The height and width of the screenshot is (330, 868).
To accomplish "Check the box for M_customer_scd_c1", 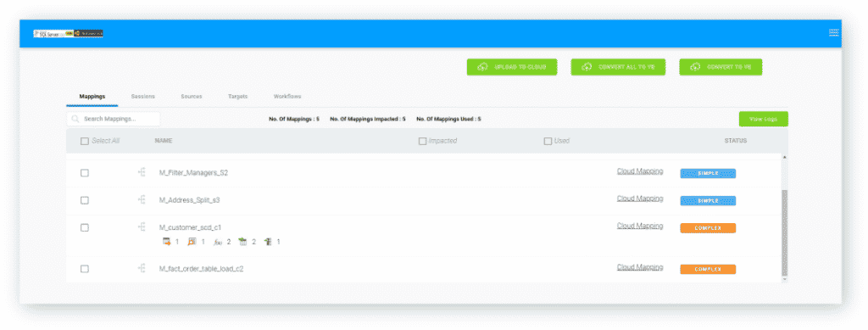I will pos(85,227).
